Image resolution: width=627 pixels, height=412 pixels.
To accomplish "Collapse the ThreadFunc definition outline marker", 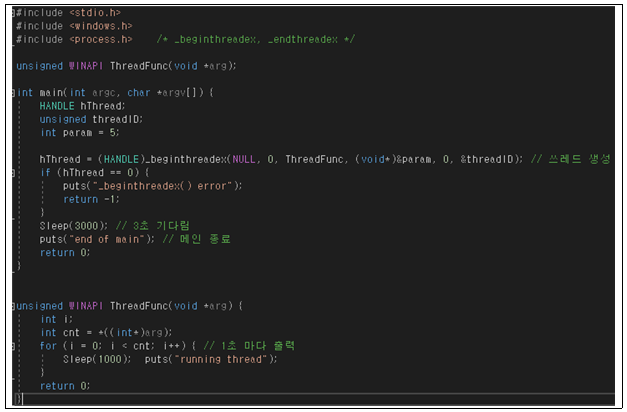I will click(13, 306).
